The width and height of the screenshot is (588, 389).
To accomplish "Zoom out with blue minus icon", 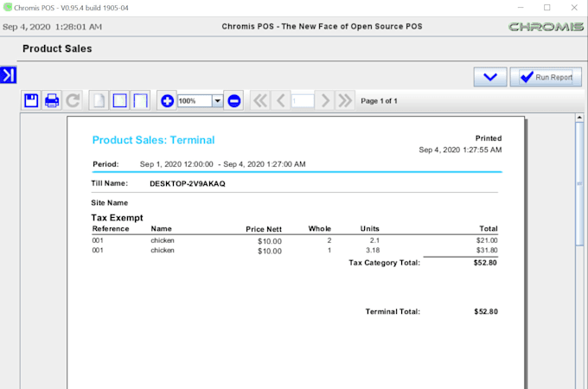I will coord(234,100).
